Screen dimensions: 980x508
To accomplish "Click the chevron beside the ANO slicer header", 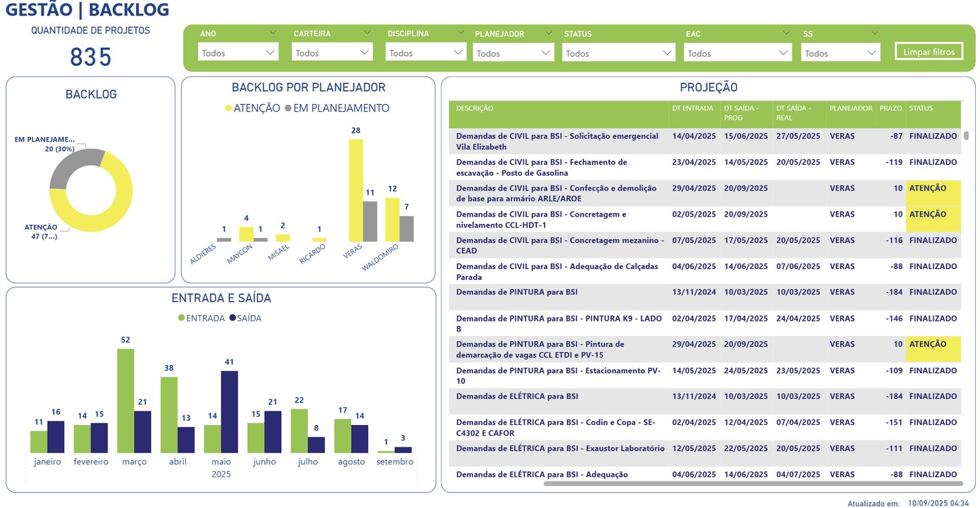I will 273,33.
